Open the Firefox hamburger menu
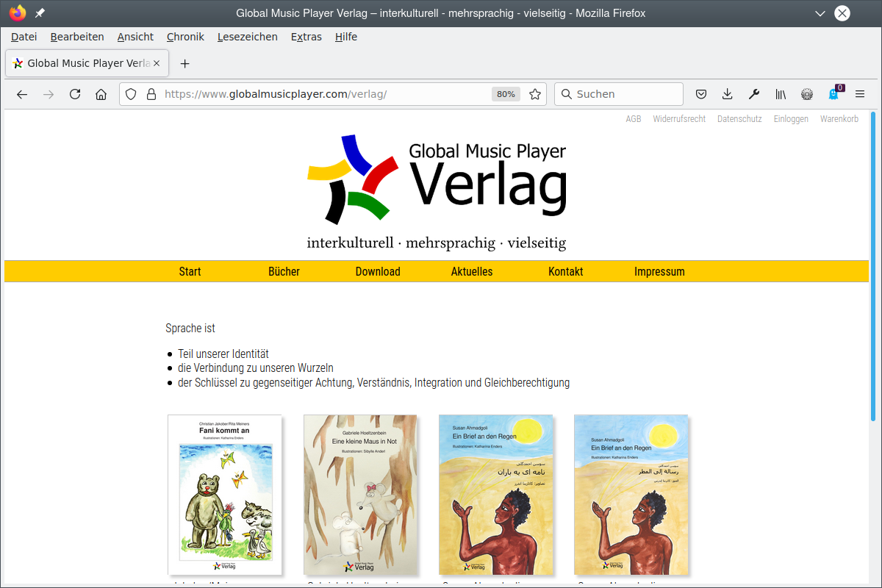This screenshot has height=588, width=882. (x=860, y=94)
